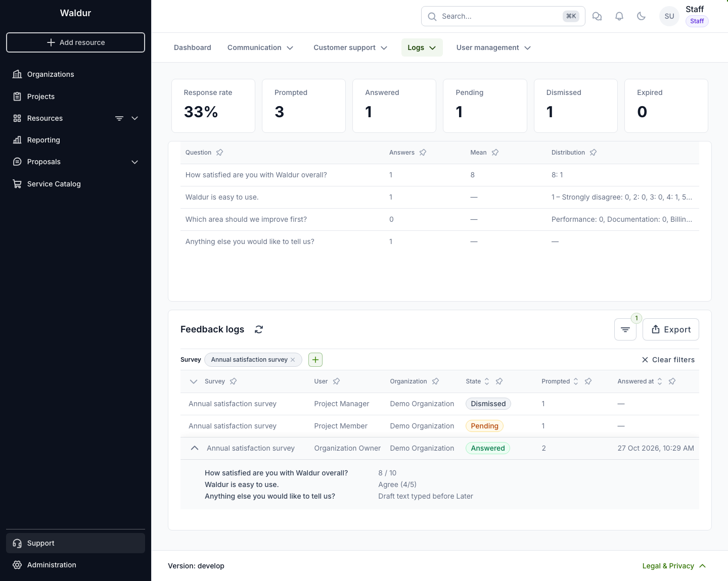The height and width of the screenshot is (581, 728).
Task: Click the Dismissed state badge
Action: 488,404
